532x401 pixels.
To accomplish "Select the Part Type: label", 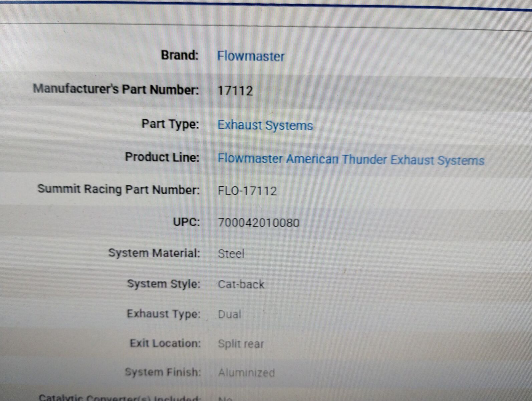I will tap(170, 124).
